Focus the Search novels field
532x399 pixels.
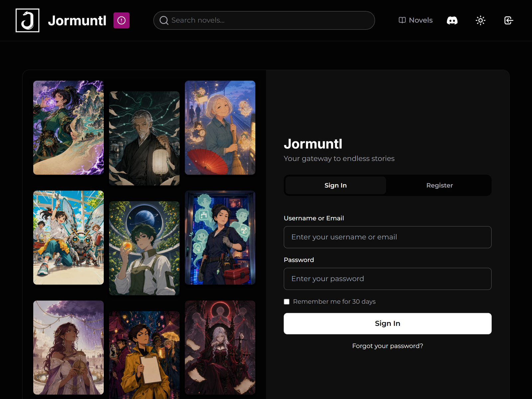(264, 20)
